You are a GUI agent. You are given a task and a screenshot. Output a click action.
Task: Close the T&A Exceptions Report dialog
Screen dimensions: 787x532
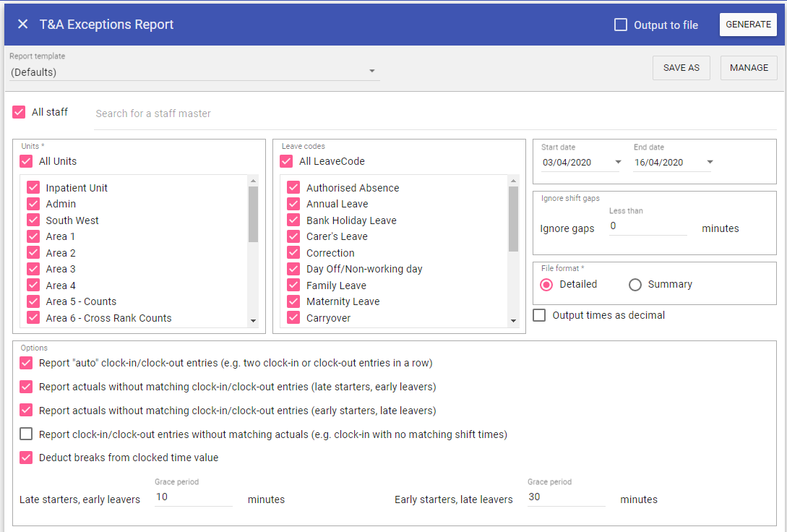pos(23,25)
